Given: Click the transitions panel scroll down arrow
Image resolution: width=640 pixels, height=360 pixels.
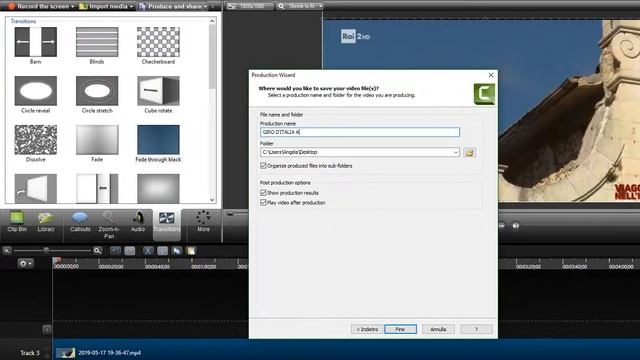Looking at the screenshot, I should tap(212, 200).
